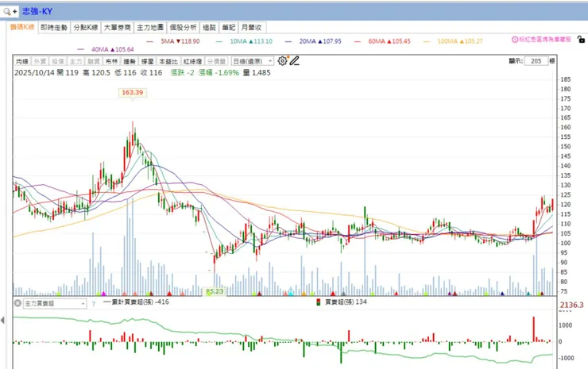Toggle the 分價量 volume-by-price button
This screenshot has width=588, height=369.
[x=216, y=61]
